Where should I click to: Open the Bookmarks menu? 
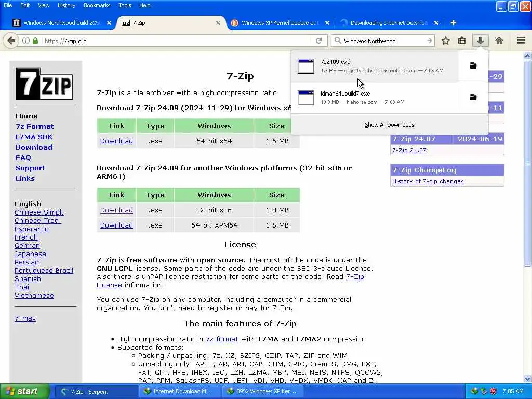coord(97,5)
